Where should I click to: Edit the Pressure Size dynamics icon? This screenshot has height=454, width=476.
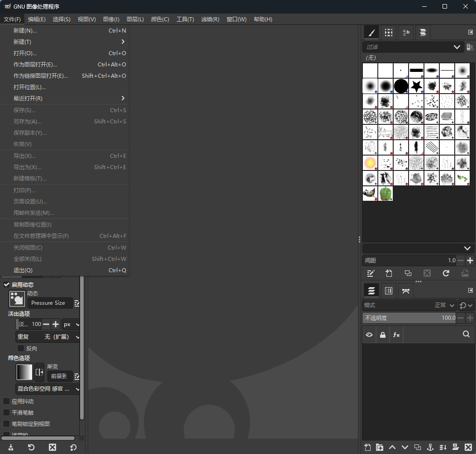77,303
